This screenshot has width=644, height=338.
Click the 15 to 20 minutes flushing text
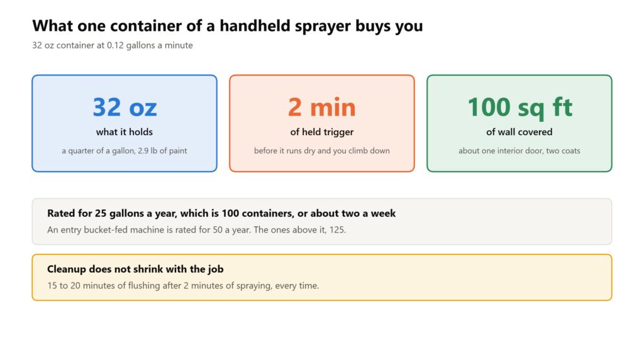183,285
